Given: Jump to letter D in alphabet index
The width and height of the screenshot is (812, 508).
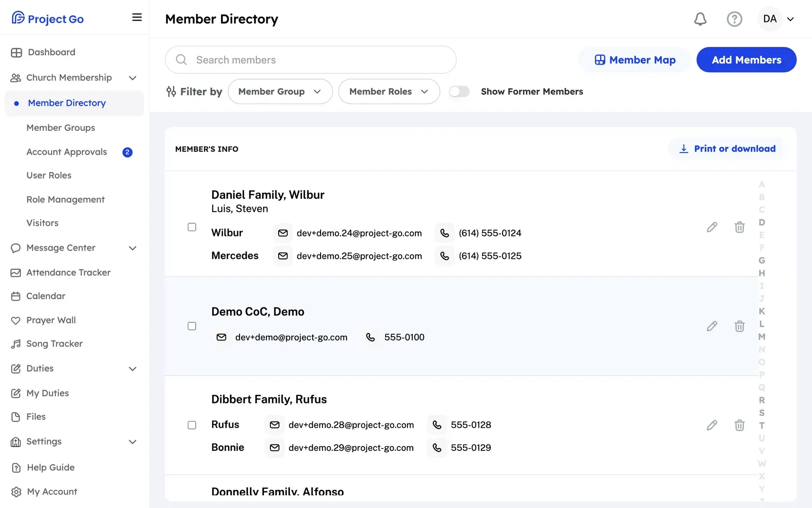Looking at the screenshot, I should (762, 222).
